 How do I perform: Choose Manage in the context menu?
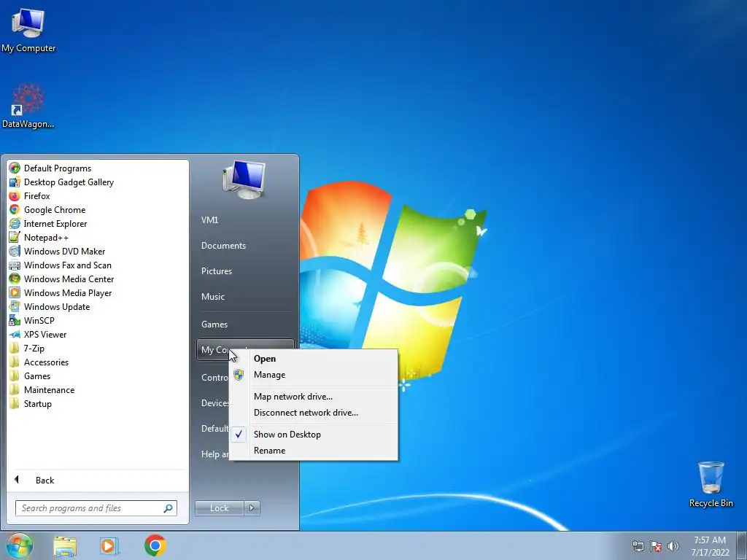(314, 375)
